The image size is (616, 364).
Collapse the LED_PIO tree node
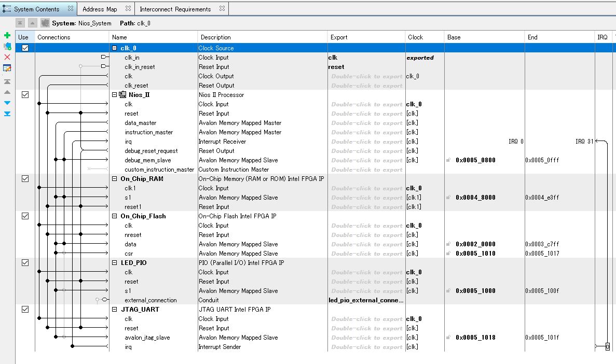click(114, 263)
